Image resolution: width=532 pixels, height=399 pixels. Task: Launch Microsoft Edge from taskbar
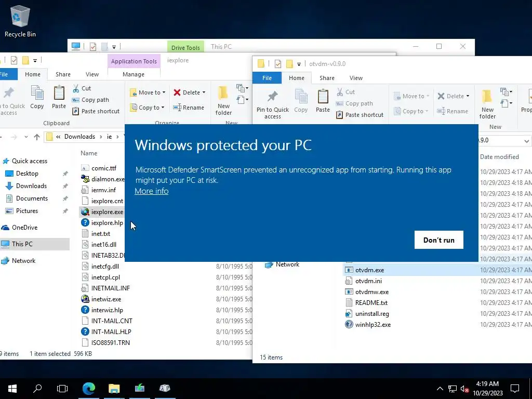[88, 389]
